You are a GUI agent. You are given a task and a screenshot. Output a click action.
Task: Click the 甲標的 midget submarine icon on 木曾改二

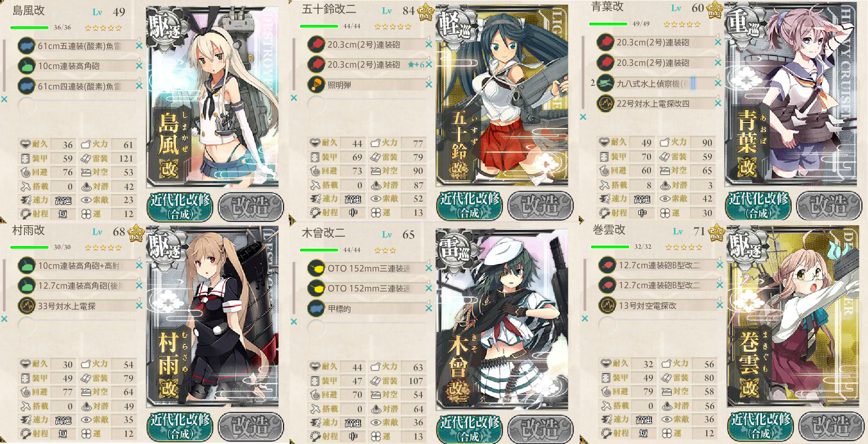click(x=316, y=309)
